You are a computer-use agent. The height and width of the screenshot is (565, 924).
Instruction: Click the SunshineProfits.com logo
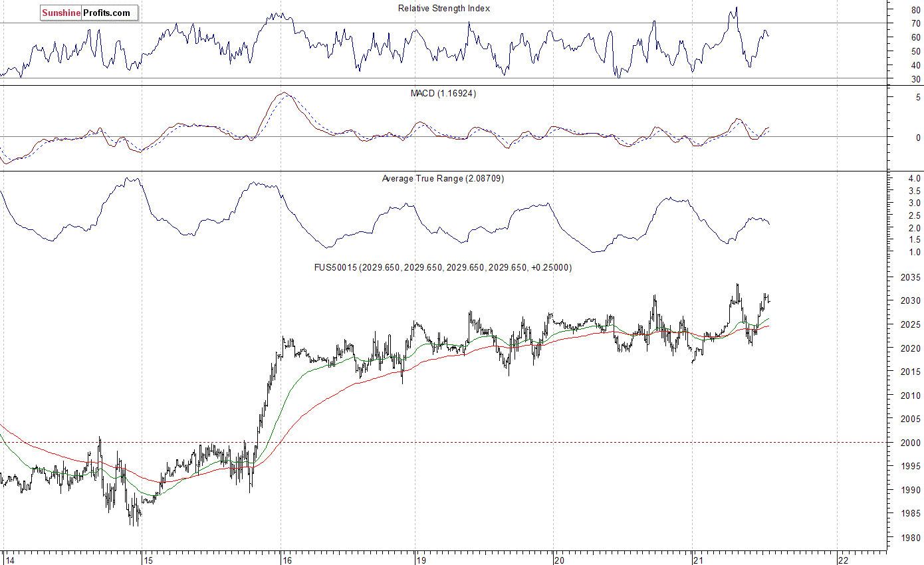coord(89,13)
